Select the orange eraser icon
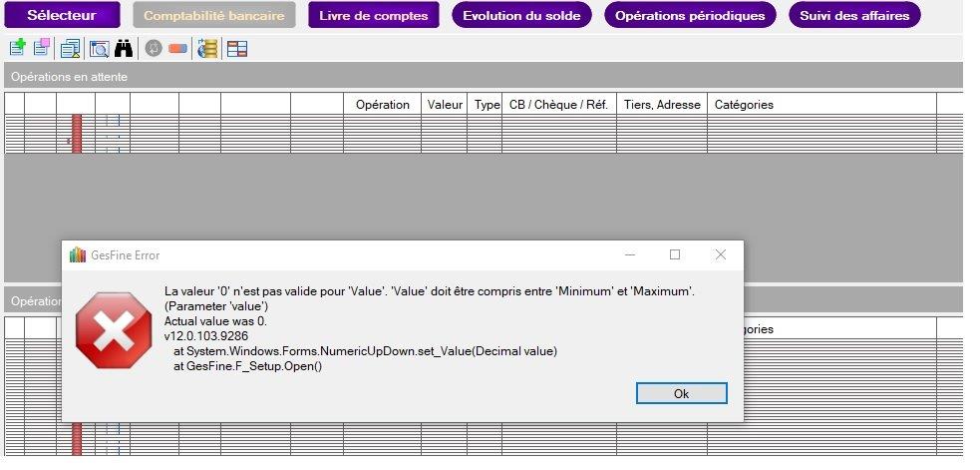 178,48
